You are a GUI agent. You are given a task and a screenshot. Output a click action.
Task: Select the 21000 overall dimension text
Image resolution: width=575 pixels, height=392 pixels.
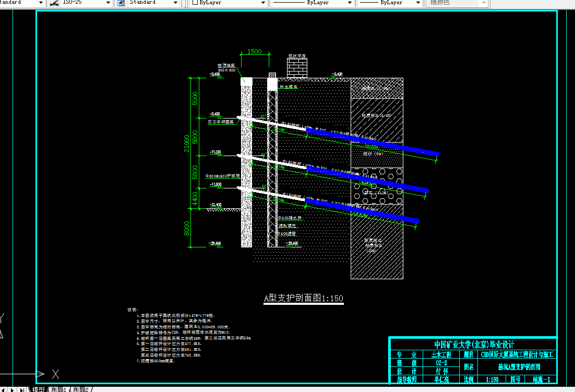[187, 144]
